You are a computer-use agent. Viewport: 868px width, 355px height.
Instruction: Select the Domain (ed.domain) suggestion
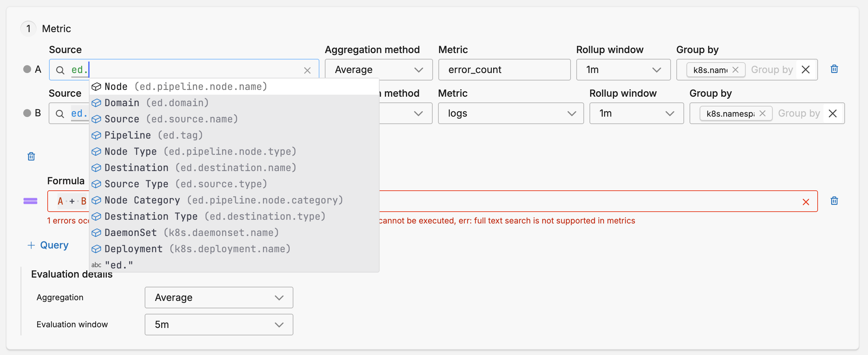coord(156,103)
